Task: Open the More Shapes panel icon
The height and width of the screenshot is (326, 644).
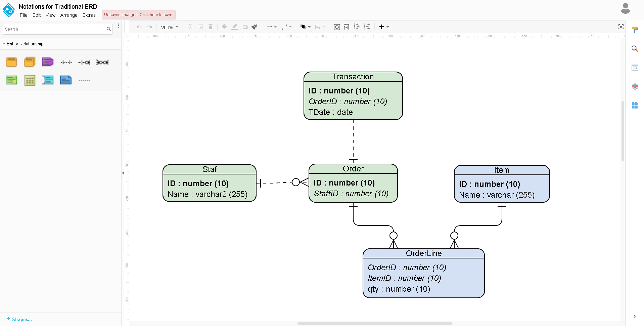Action: (x=635, y=105)
